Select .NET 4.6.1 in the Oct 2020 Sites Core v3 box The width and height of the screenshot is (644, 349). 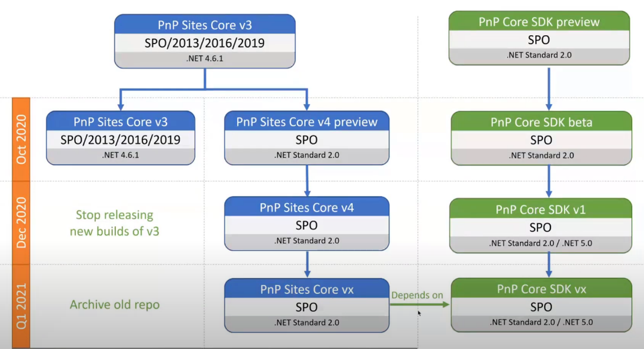click(x=120, y=156)
